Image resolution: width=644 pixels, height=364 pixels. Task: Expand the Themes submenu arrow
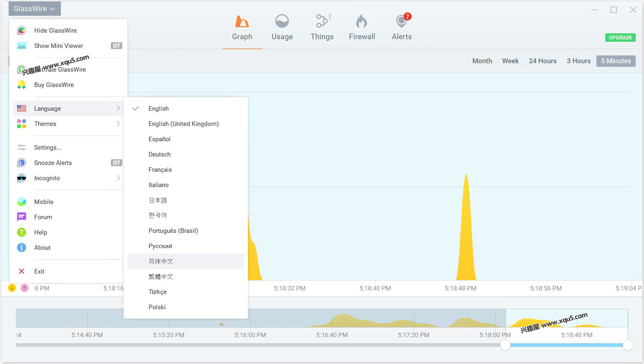point(118,124)
